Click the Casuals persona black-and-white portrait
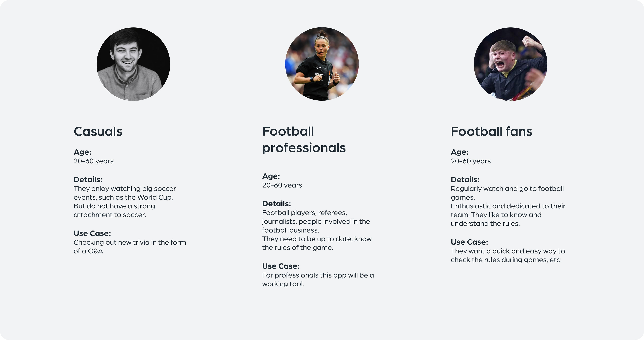 133,64
